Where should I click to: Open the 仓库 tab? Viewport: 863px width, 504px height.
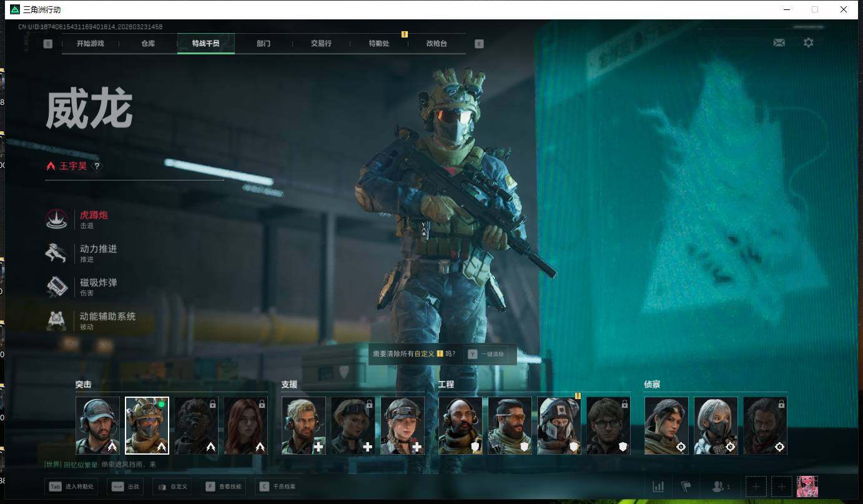coord(148,44)
